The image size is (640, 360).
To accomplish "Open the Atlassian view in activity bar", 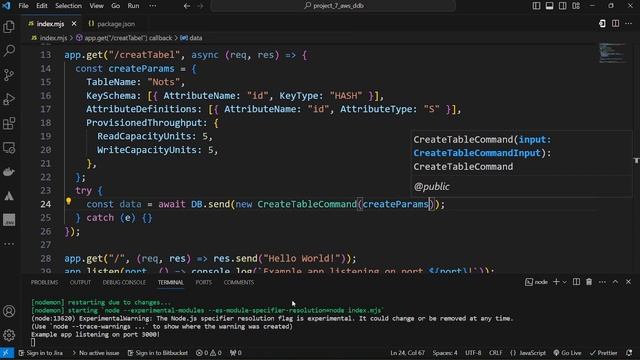I will 9,196.
